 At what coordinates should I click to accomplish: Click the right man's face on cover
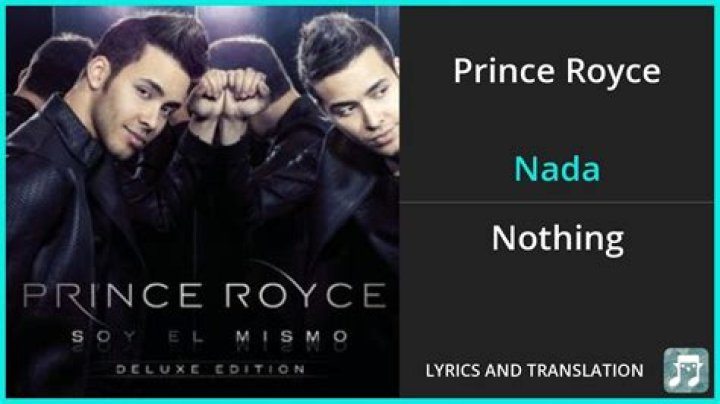click(356, 103)
